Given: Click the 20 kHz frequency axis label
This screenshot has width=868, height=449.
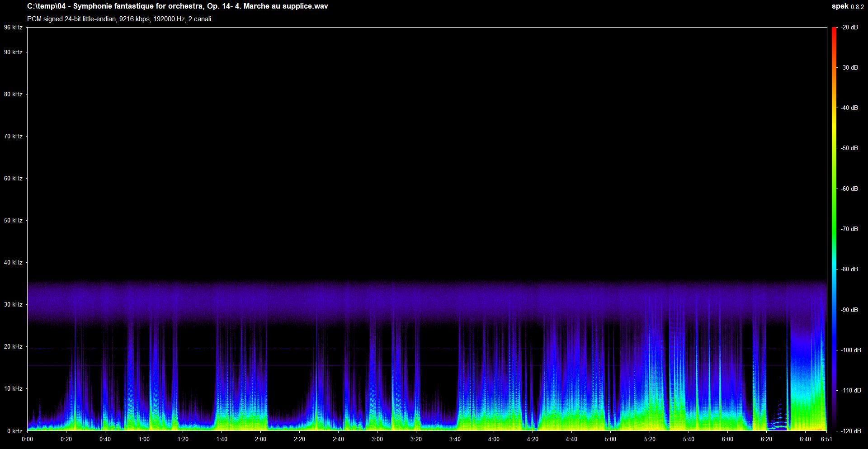Looking at the screenshot, I should 14,346.
